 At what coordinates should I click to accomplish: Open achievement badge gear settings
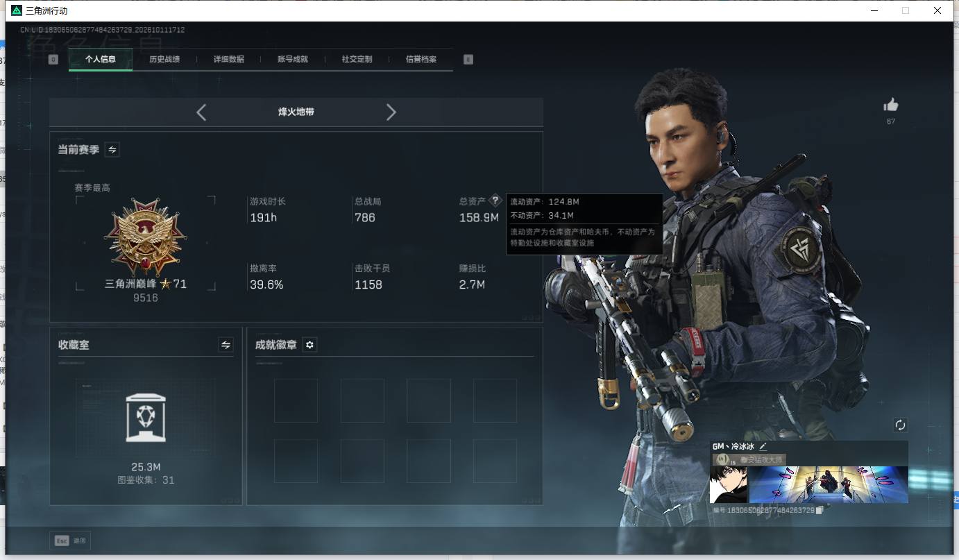pos(309,344)
